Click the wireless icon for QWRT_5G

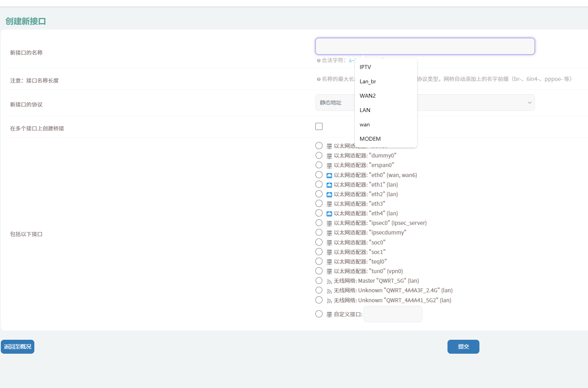point(329,282)
